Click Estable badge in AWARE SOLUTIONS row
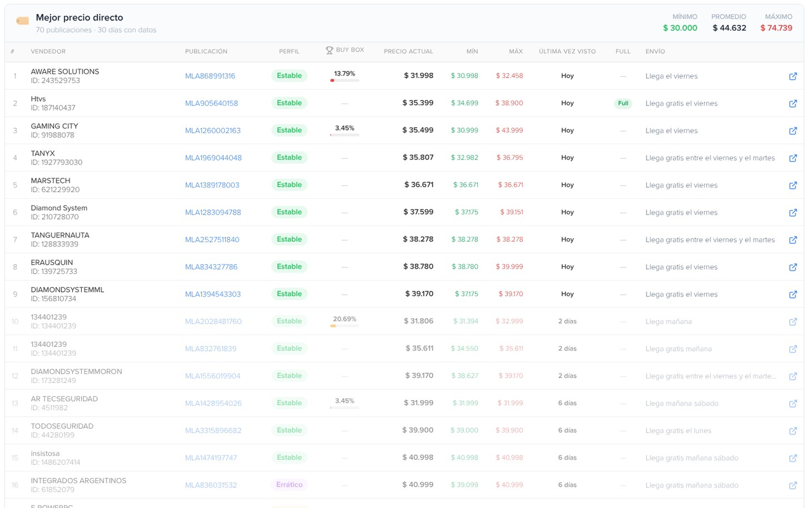 289,76
